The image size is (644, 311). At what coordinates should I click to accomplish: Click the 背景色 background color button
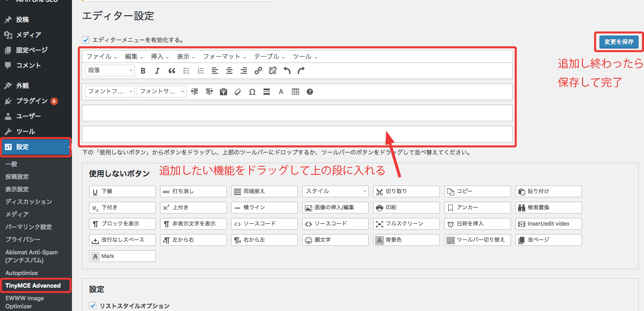(x=406, y=240)
